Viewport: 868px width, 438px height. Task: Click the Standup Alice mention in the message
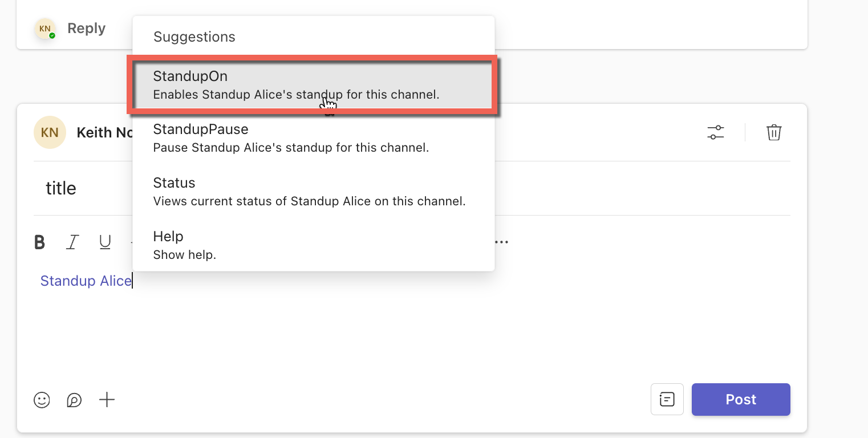pyautogui.click(x=86, y=281)
